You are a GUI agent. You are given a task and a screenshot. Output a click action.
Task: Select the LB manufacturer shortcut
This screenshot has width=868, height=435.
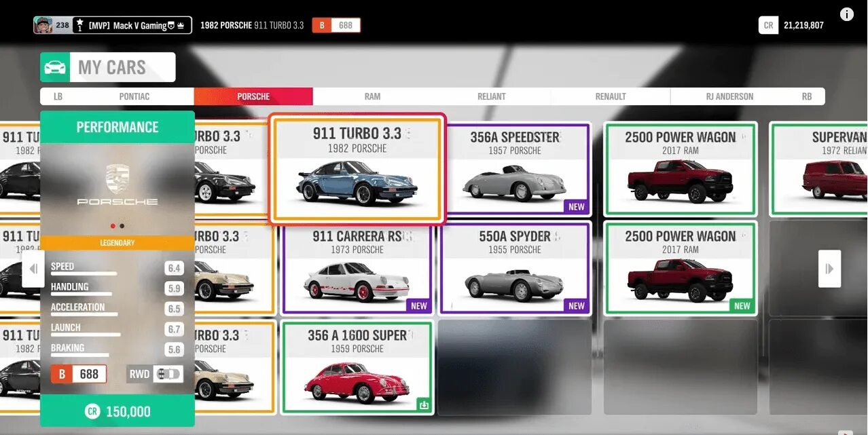pos(58,96)
